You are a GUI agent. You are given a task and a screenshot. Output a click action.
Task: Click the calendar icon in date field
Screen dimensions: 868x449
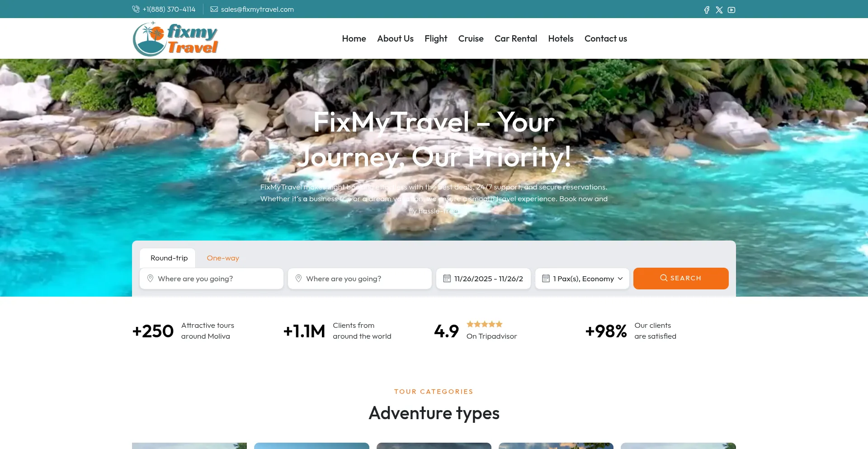point(447,279)
